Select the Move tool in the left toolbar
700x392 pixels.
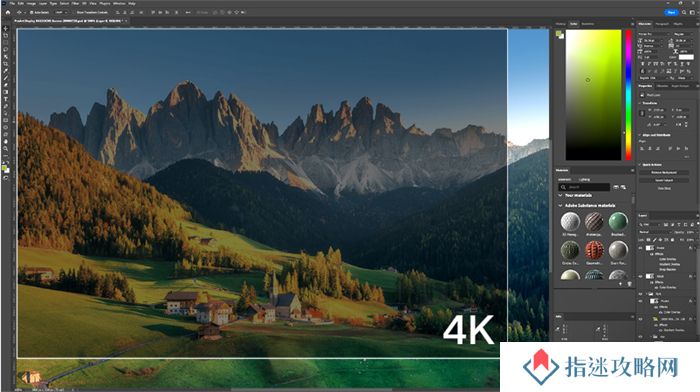6,28
